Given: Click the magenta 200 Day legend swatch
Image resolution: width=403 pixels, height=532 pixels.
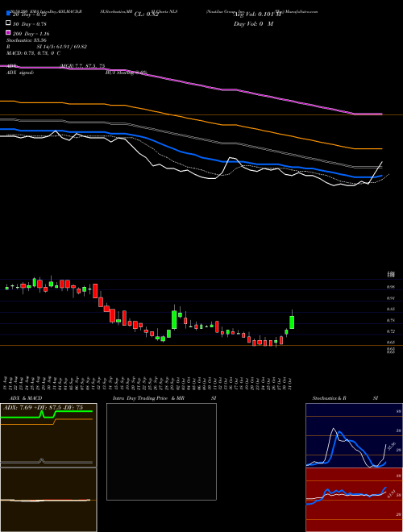Looking at the screenshot, I should tap(8, 33).
